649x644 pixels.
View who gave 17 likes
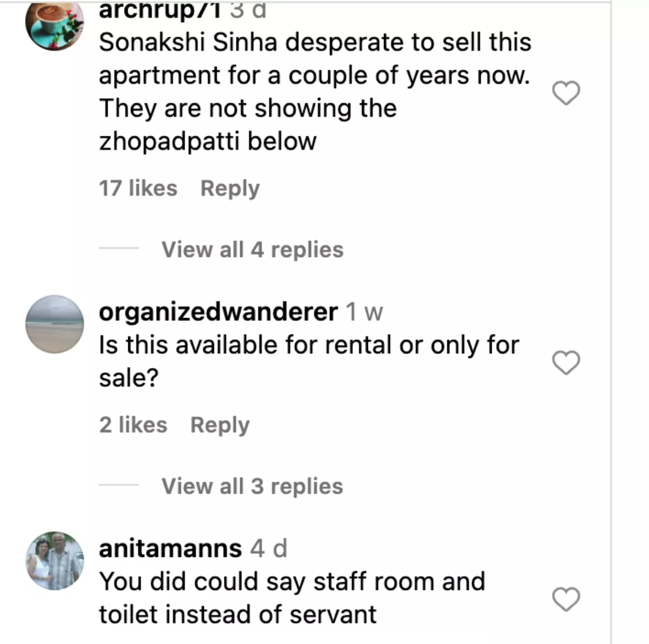tap(138, 188)
